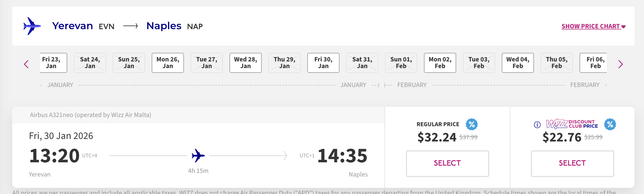This screenshot has height=194, width=644.
Task: Open Wizz Discount Club info icon
Action: (x=537, y=125)
